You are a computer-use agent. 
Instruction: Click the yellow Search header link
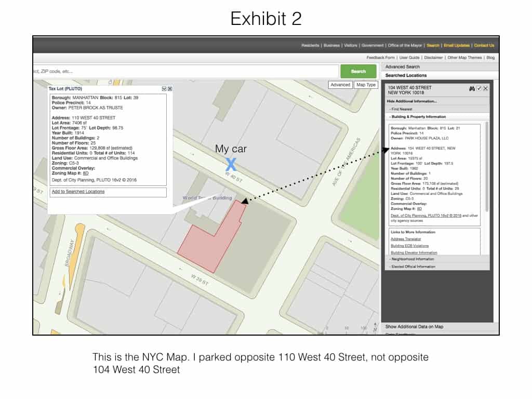point(433,46)
